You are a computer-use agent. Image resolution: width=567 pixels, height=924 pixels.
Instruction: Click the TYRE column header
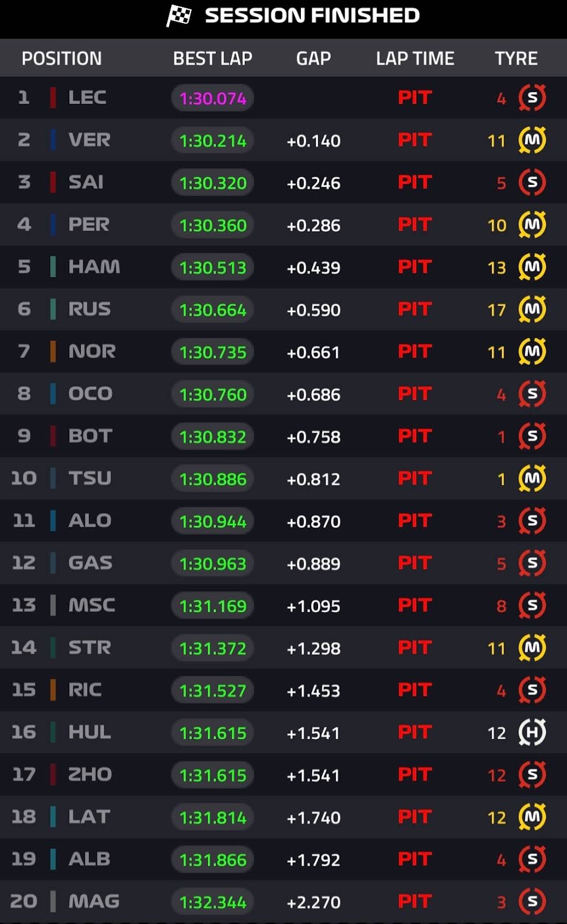[x=516, y=58]
